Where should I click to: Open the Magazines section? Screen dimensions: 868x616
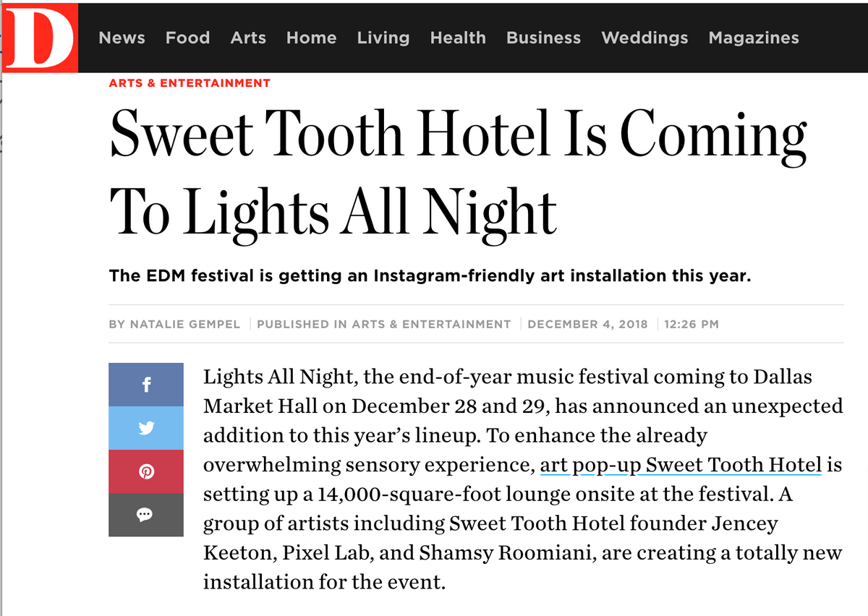754,38
